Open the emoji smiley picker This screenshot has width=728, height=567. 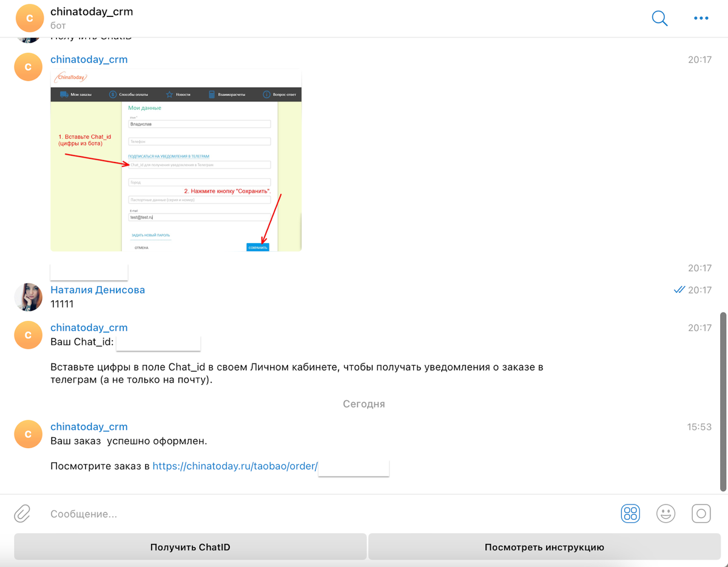666,514
